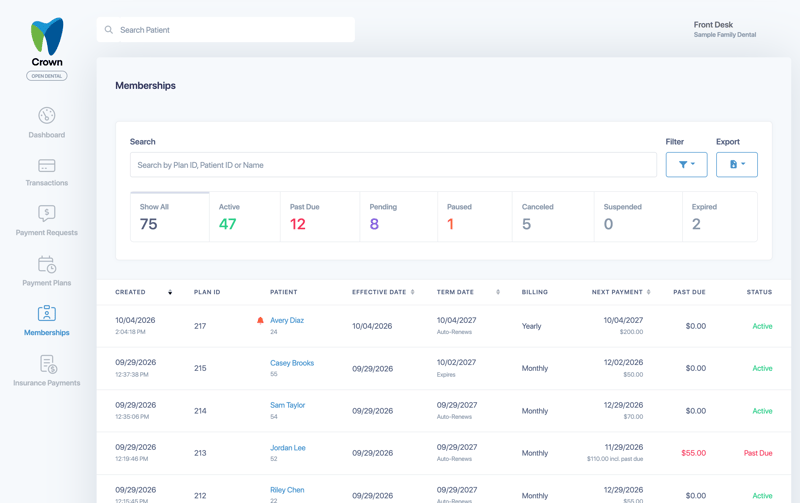The image size is (800, 503).
Task: Open the Insurance Payments document icon
Action: [x=48, y=364]
